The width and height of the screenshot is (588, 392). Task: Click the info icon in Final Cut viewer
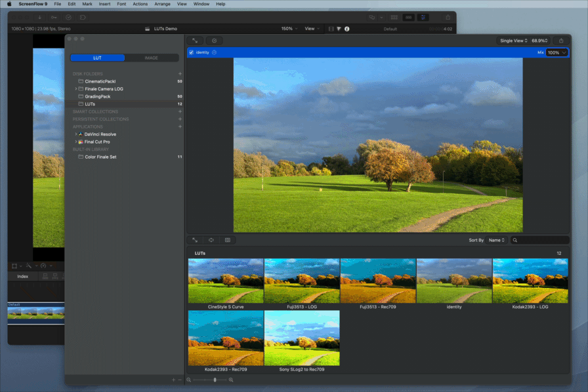point(347,29)
